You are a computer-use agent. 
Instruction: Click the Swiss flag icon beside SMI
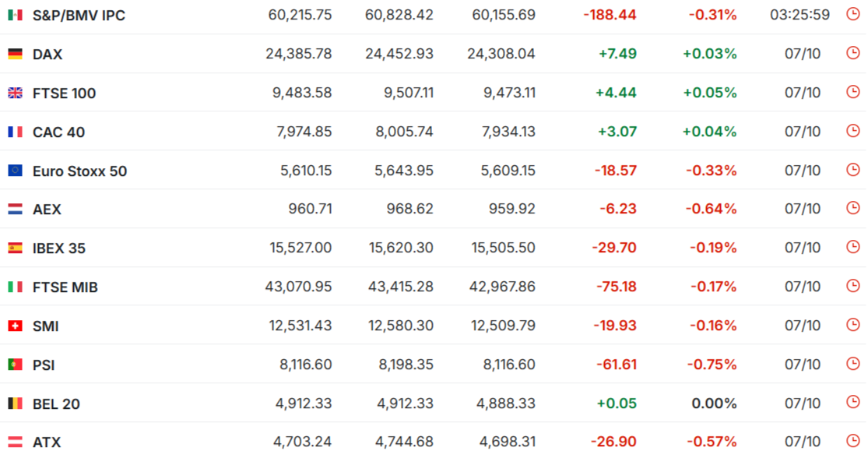15,326
